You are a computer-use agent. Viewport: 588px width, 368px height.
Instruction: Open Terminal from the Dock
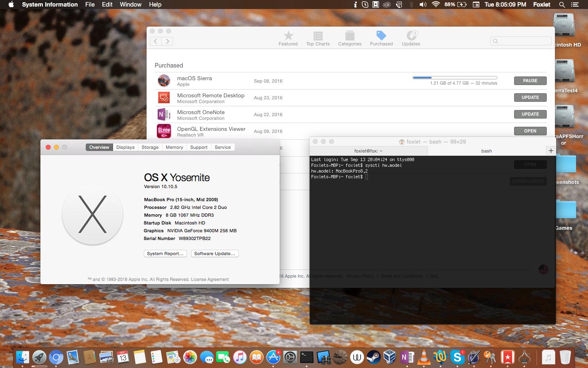[307, 357]
